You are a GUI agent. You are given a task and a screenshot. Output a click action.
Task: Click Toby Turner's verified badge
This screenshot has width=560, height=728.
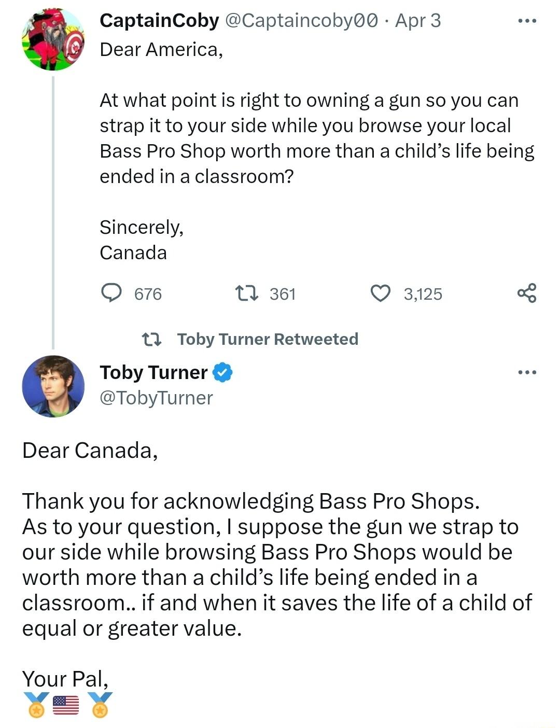[222, 371]
